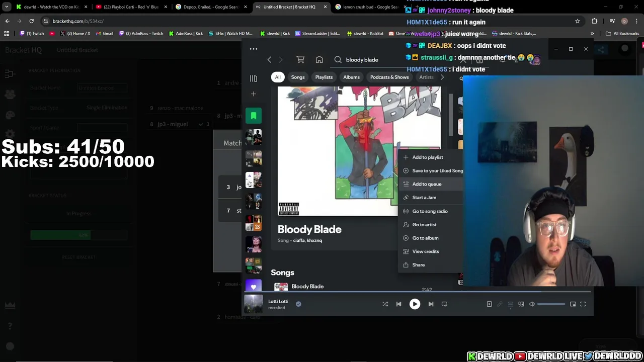This screenshot has height=362, width=644.
Task: Go back in Spotify navigation
Action: point(269,60)
